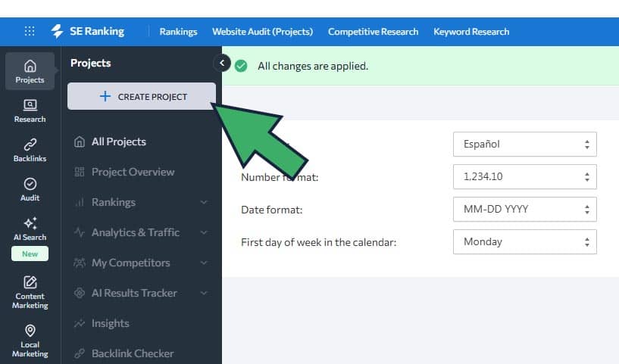This screenshot has height=364, width=619.
Task: Select first day of week dropdown
Action: [x=524, y=242]
